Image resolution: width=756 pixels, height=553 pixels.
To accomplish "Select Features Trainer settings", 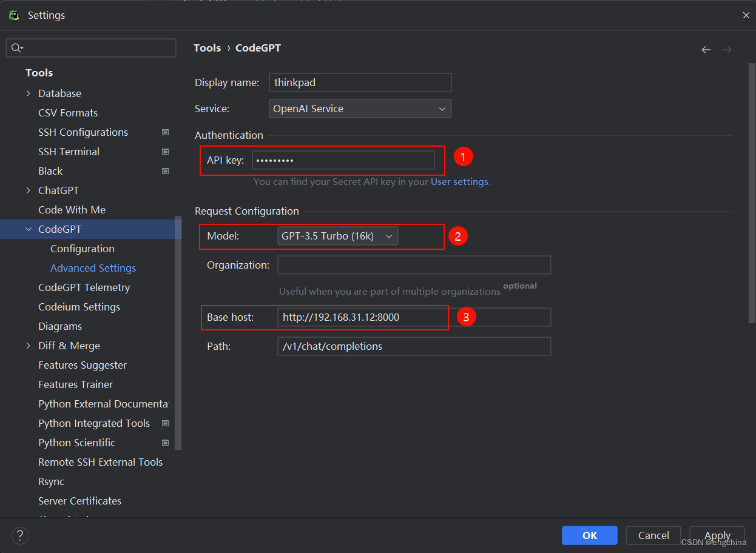I will [75, 384].
